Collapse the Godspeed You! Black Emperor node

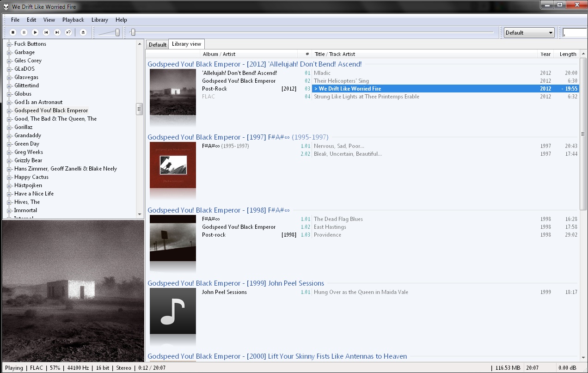(x=10, y=110)
